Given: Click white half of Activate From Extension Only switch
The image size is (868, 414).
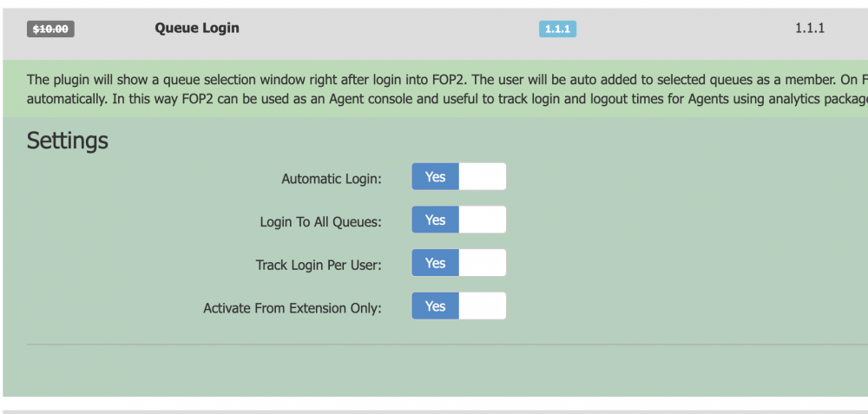Looking at the screenshot, I should 482,306.
